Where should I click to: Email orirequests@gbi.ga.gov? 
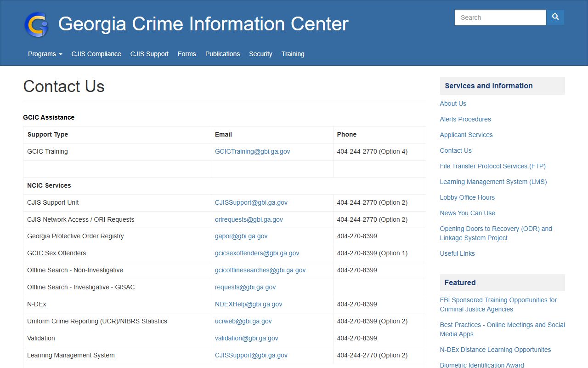[x=249, y=219]
